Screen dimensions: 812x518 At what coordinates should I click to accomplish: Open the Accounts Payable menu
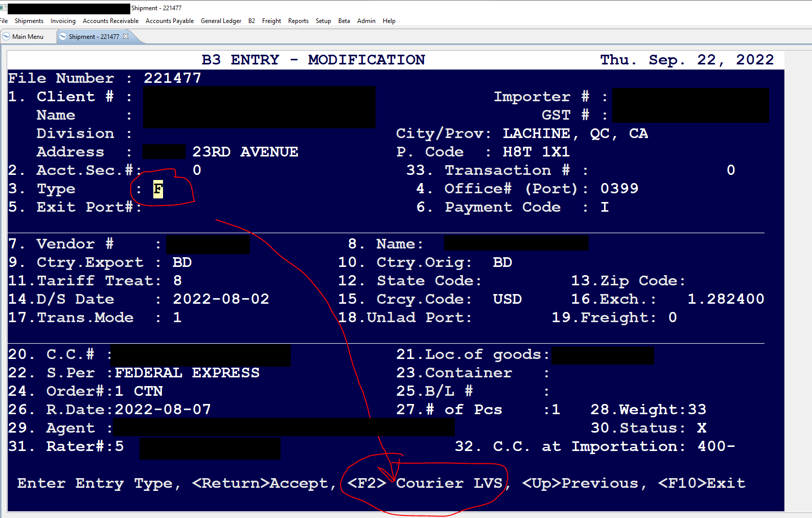point(170,21)
